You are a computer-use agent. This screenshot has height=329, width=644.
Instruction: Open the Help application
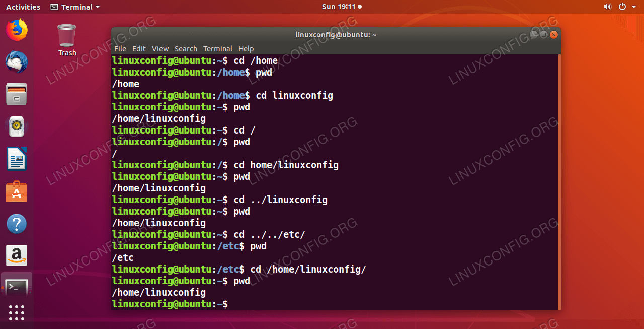tap(17, 223)
